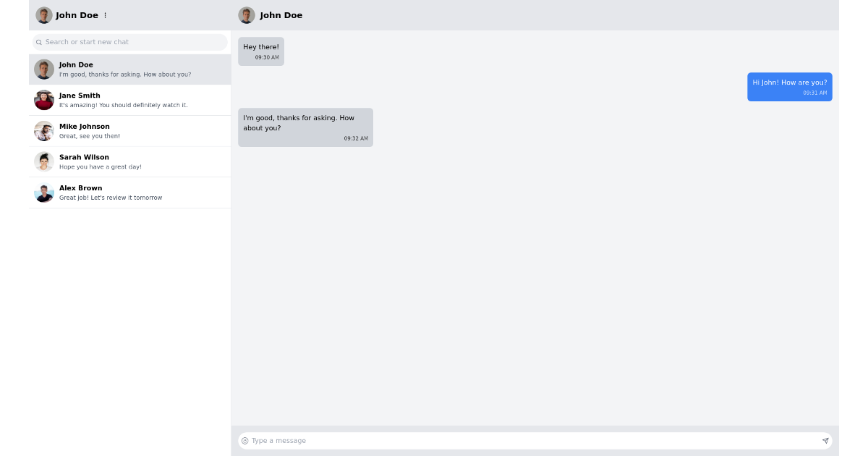This screenshot has width=868, height=456.
Task: Click the search magnifier icon
Action: [38, 42]
